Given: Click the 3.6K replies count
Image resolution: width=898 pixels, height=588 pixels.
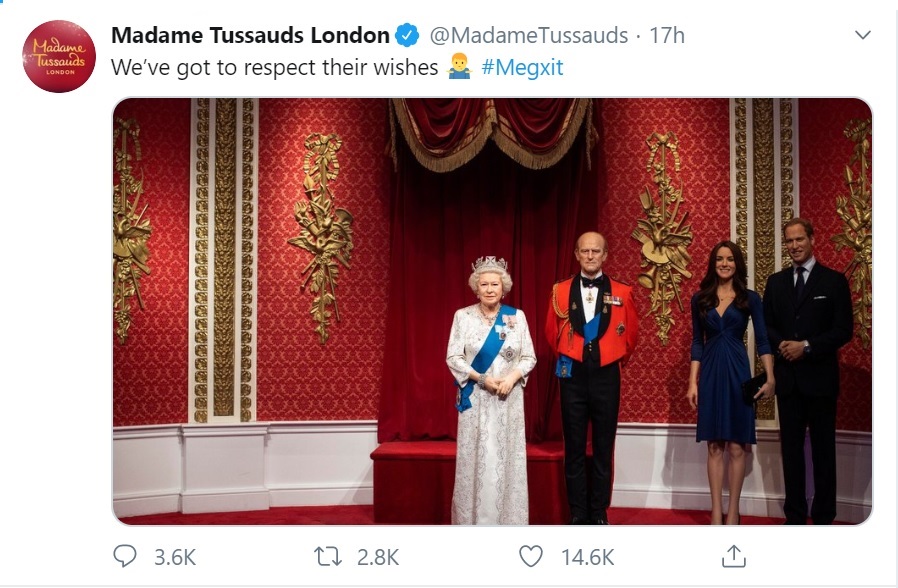Looking at the screenshot, I should coord(175,557).
